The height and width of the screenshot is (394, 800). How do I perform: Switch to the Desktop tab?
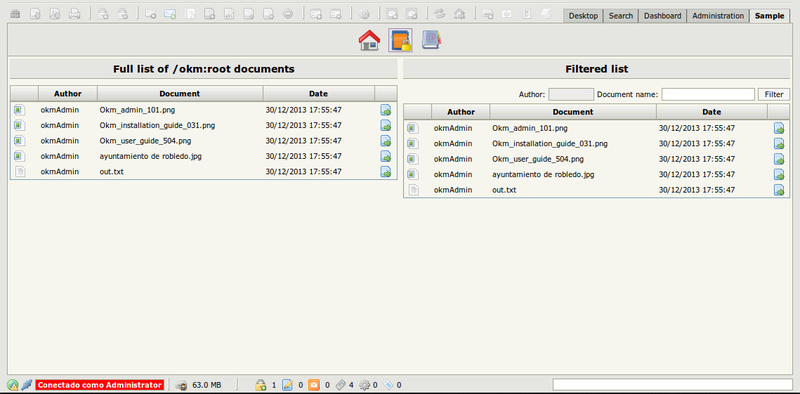click(x=583, y=16)
